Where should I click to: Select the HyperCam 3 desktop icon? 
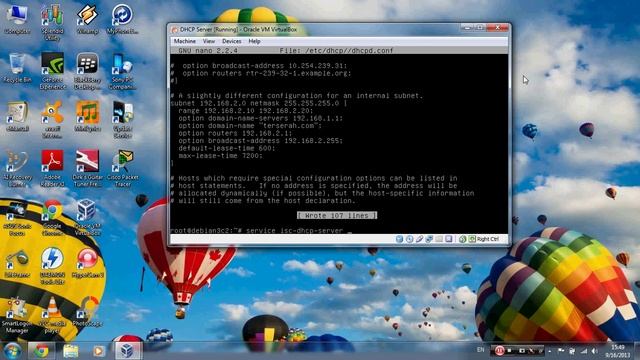[x=87, y=263]
